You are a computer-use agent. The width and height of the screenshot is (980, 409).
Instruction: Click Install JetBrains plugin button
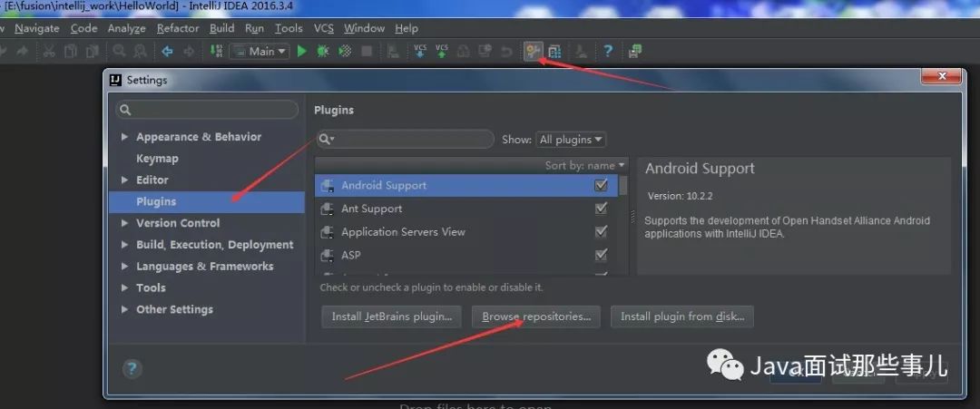pos(392,316)
